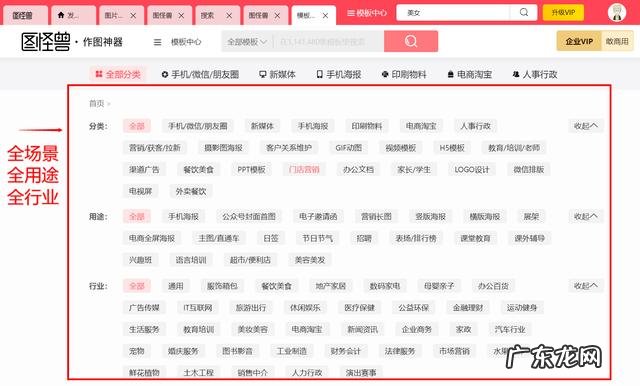640x386 pixels.
Task: Select the 金融理财 industry tag
Action: coord(468,307)
